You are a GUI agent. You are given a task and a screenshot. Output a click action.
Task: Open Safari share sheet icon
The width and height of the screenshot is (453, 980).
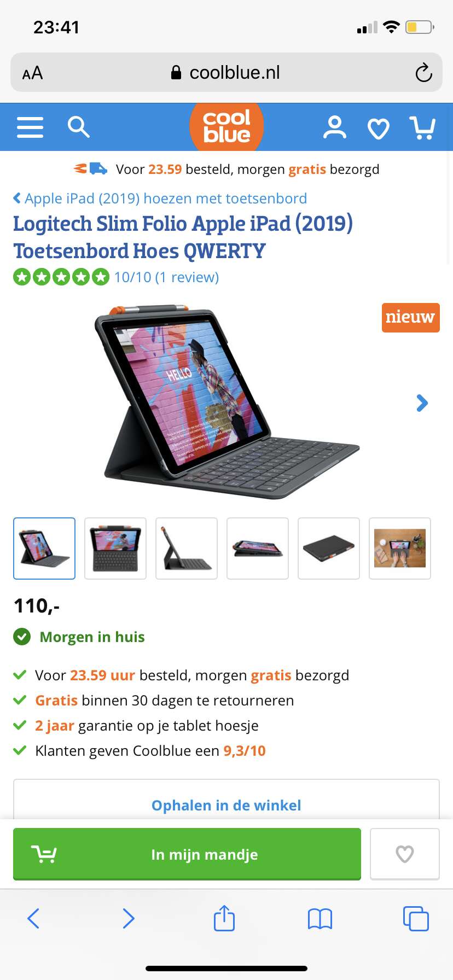click(x=224, y=918)
